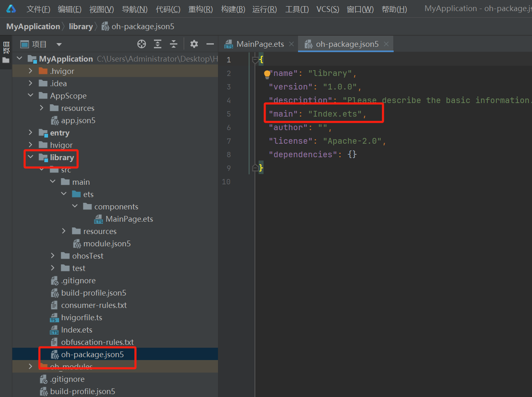Image resolution: width=532 pixels, height=397 pixels.
Task: Open the 帮助(H) menu
Action: coord(394,9)
